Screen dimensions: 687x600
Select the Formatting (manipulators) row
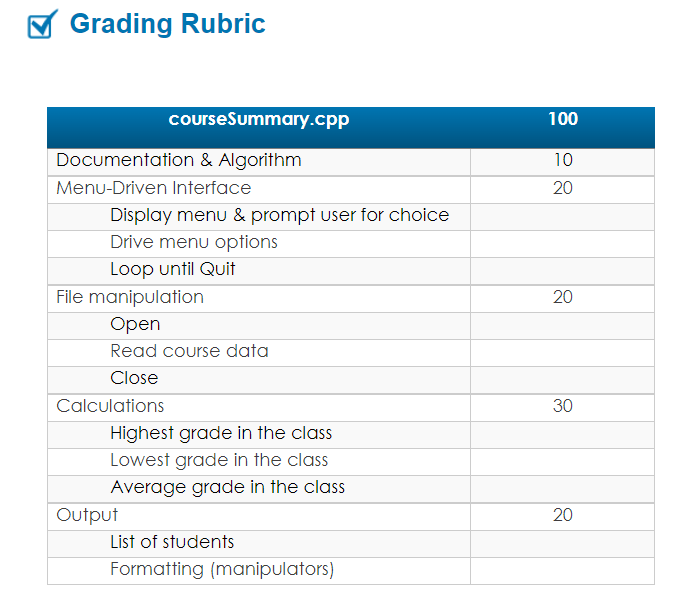click(x=351, y=572)
